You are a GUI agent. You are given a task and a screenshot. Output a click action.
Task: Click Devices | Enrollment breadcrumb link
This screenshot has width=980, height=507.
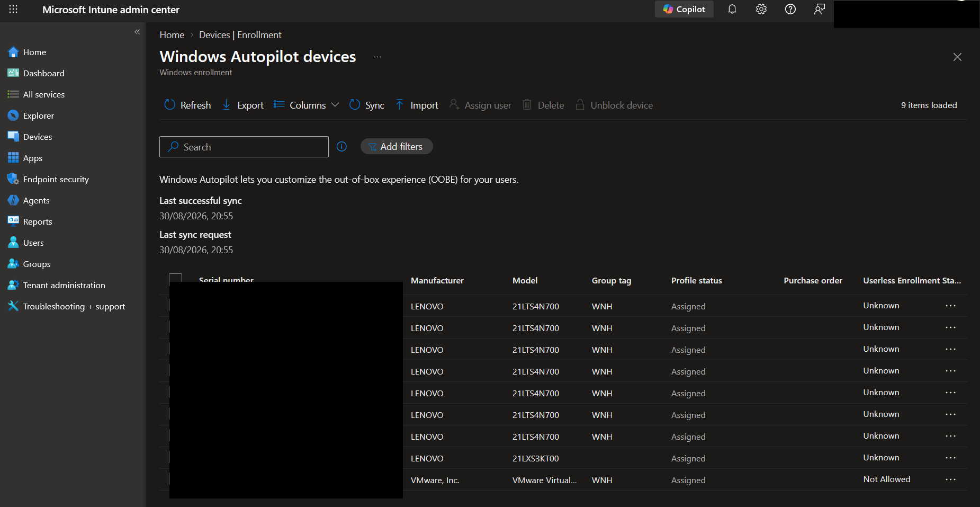point(240,35)
